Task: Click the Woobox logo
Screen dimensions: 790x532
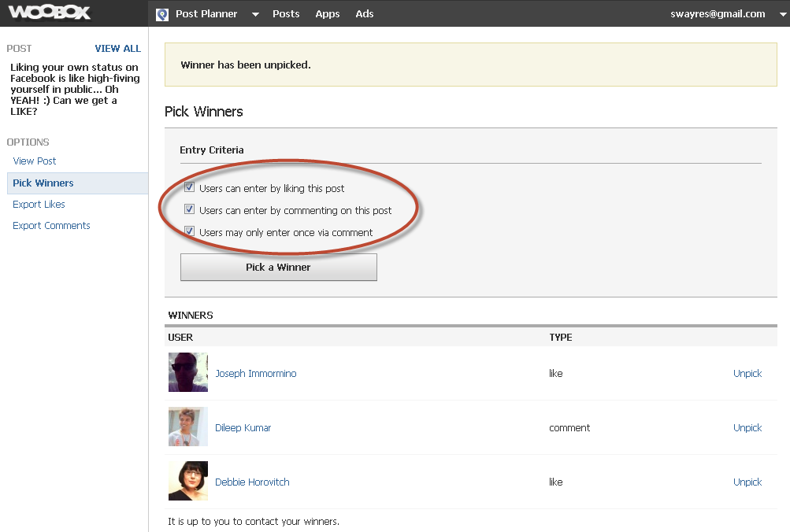Action: coord(49,13)
